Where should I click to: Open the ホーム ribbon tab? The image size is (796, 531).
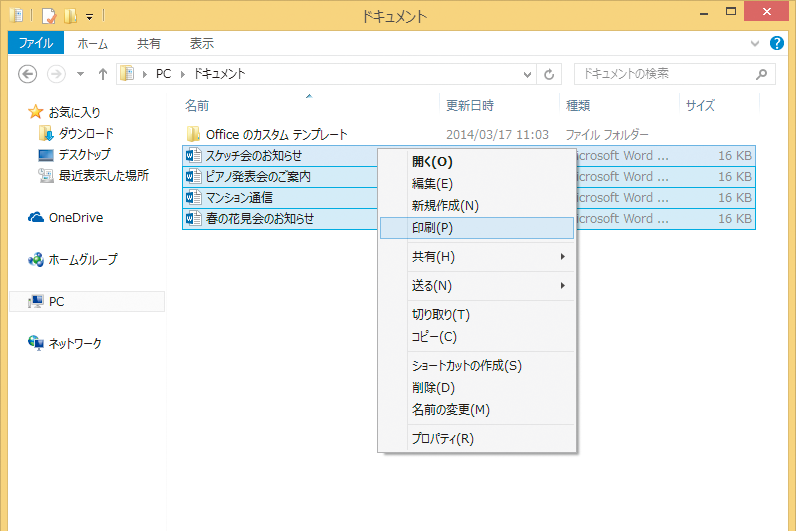92,44
